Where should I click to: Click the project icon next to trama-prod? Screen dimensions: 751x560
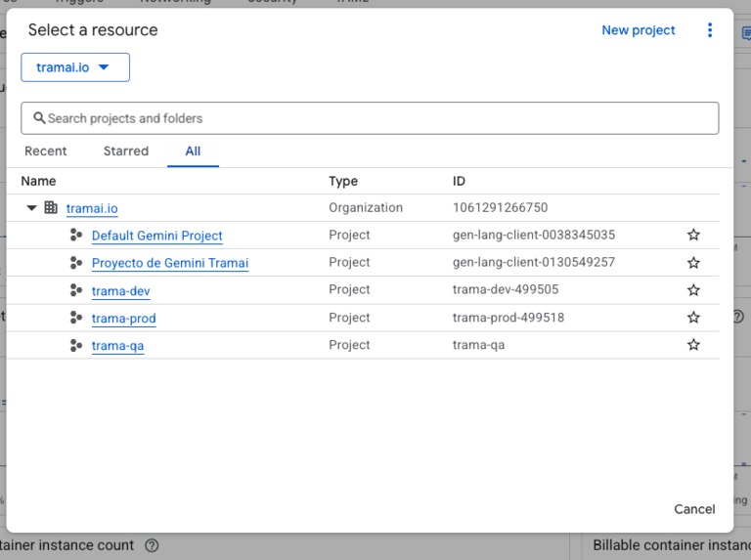coord(75,318)
